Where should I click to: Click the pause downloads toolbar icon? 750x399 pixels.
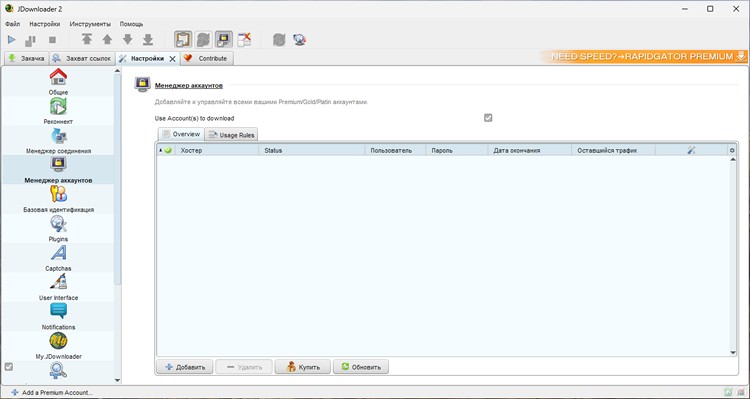pyautogui.click(x=30, y=40)
